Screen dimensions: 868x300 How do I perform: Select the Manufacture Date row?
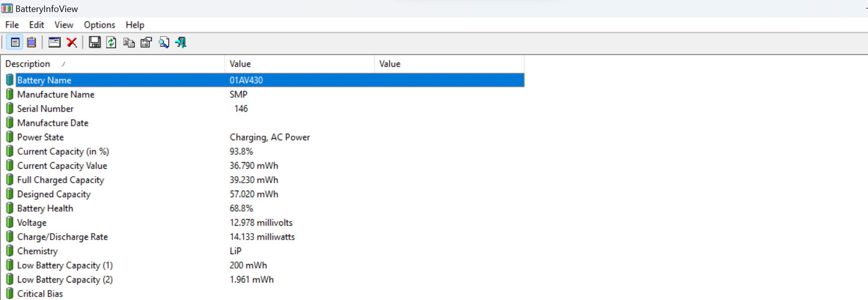(53, 123)
